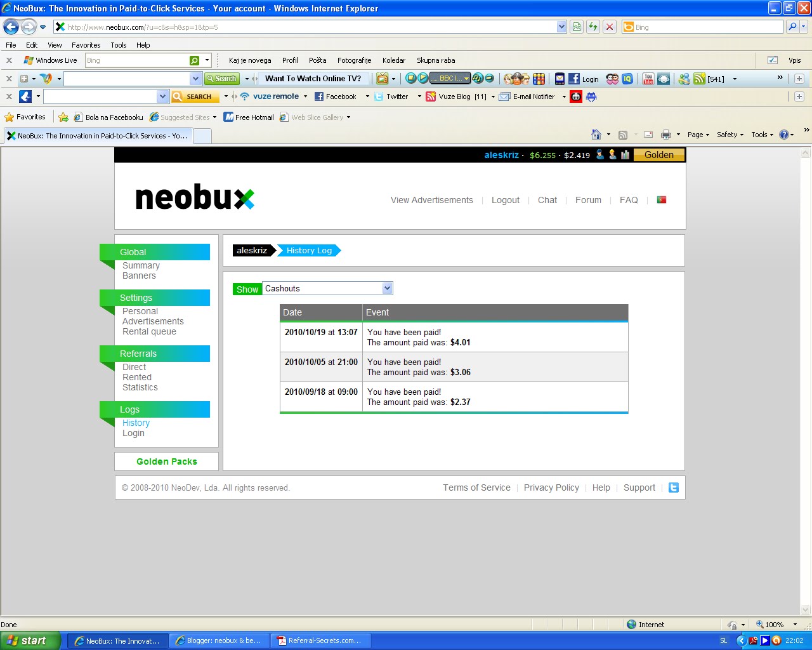This screenshot has height=650, width=812.
Task: Select the blue direct referrals icon in header
Action: (x=599, y=154)
